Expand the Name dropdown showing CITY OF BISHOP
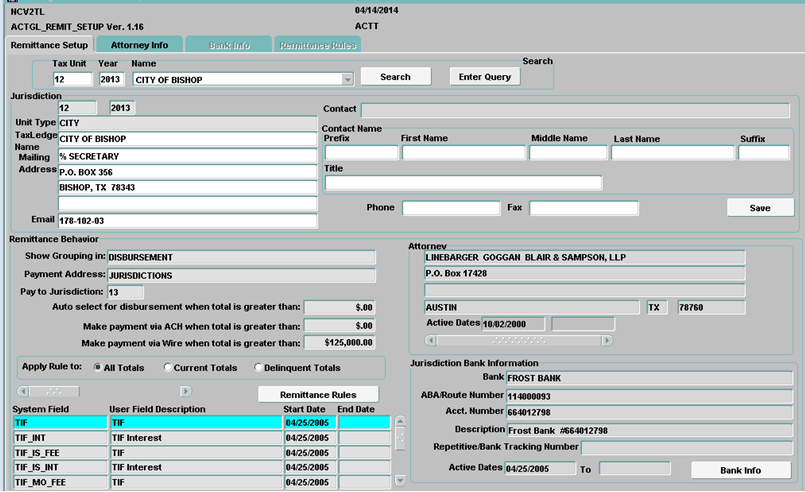The width and height of the screenshot is (805, 492). point(348,80)
